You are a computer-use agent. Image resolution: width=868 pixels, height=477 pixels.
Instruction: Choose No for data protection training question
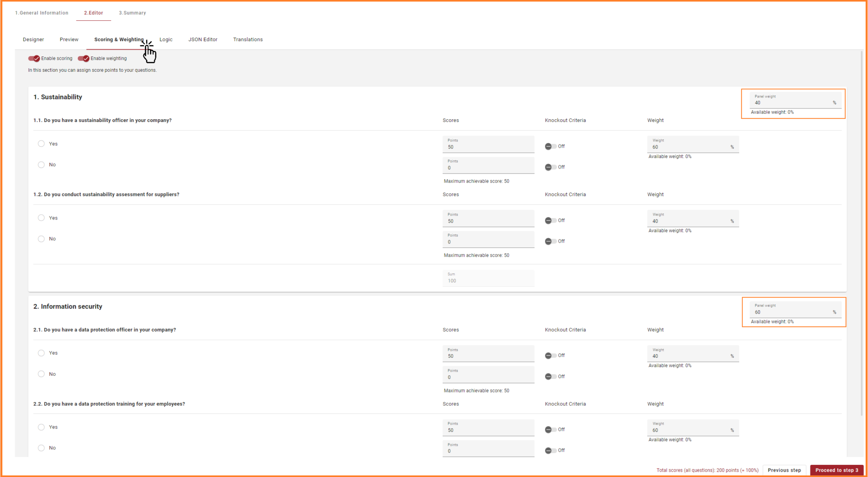click(41, 448)
